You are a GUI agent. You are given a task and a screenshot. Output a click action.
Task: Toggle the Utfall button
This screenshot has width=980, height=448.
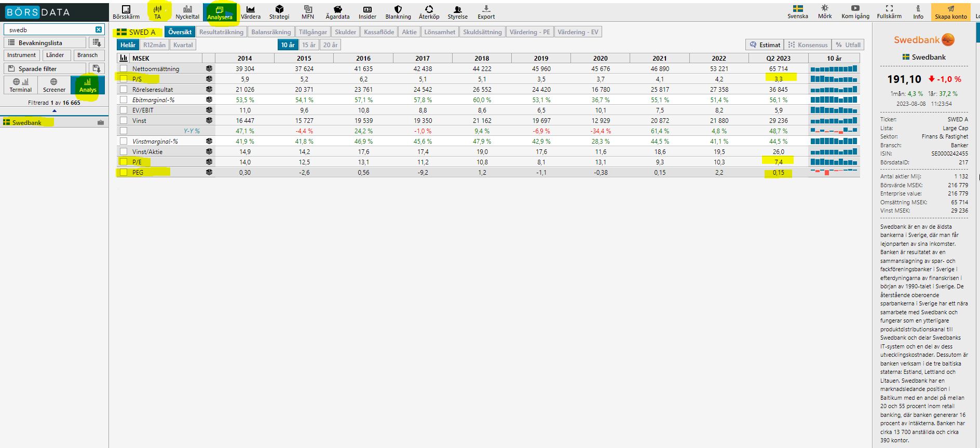pyautogui.click(x=848, y=45)
